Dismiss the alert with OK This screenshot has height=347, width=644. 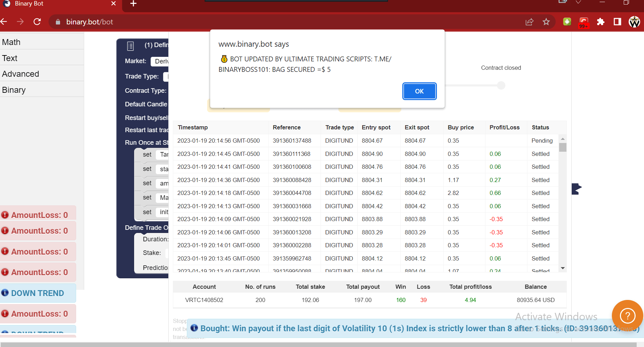(x=419, y=91)
